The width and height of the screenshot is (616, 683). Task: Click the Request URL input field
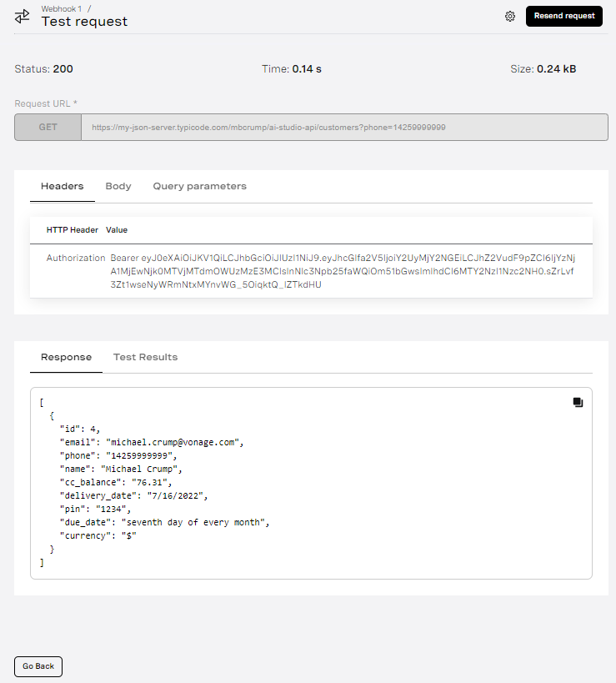(x=344, y=128)
